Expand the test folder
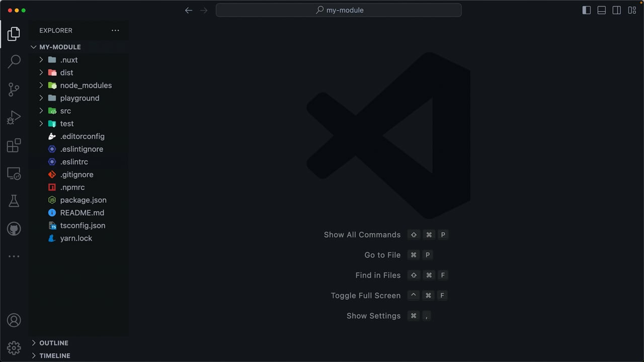The height and width of the screenshot is (362, 644). coord(78,124)
